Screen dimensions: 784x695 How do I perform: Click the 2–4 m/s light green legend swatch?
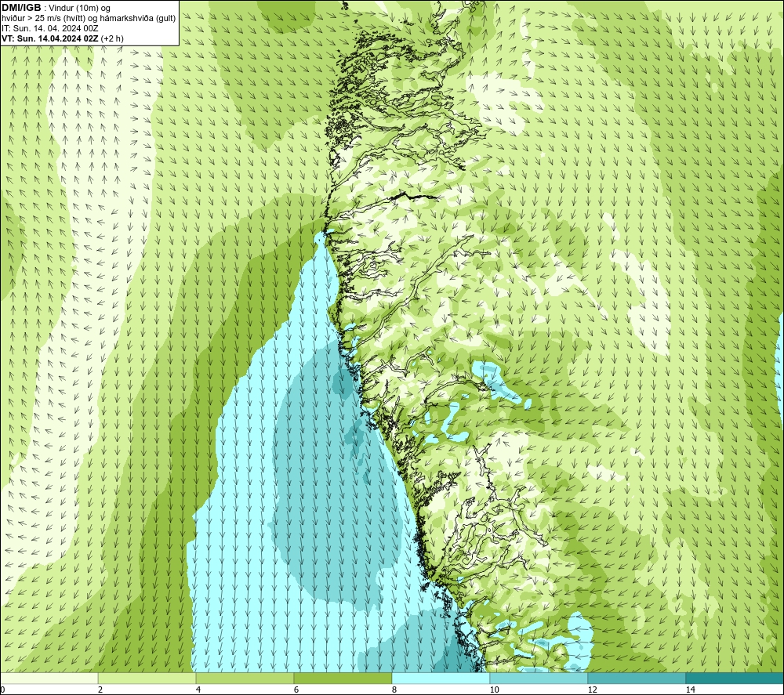pos(147,679)
